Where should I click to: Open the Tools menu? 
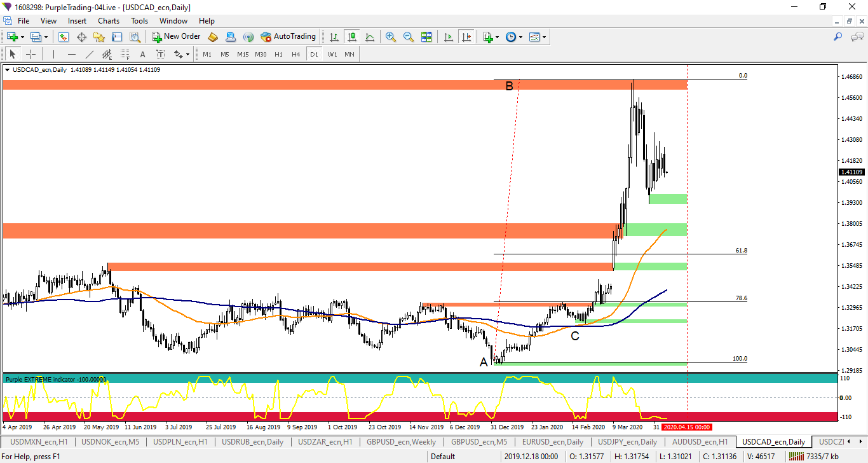140,21
